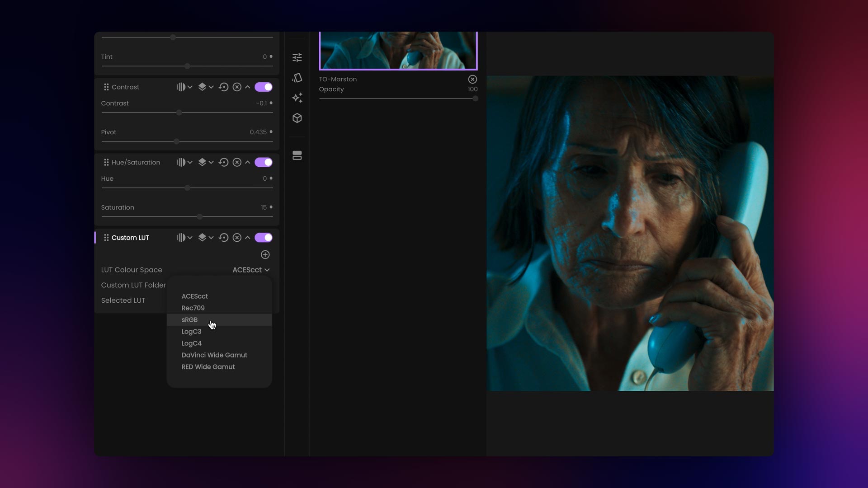Click the add LUT plus icon
Viewport: 868px width, 488px height.
[x=265, y=254]
